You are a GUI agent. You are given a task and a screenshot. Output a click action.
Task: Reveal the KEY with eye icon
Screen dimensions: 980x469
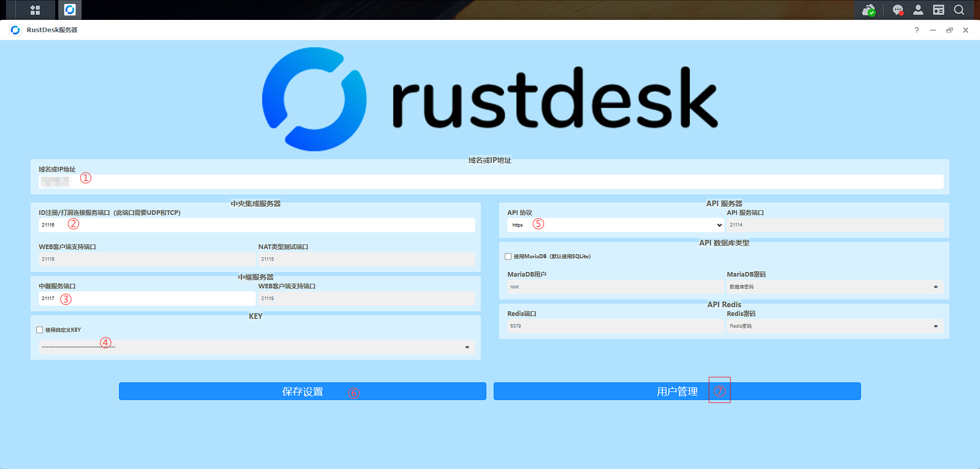[x=467, y=347]
